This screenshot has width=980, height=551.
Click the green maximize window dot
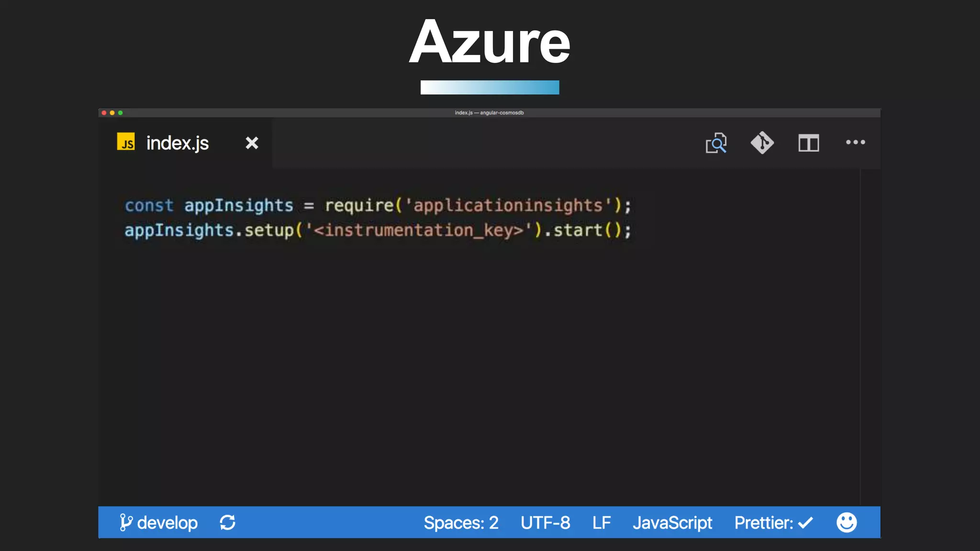pyautogui.click(x=120, y=113)
